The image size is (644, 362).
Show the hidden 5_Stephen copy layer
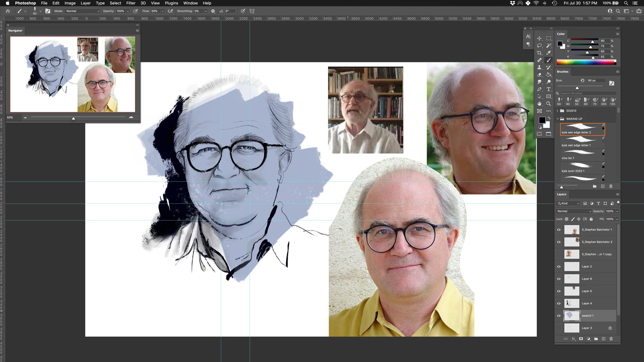point(559,254)
